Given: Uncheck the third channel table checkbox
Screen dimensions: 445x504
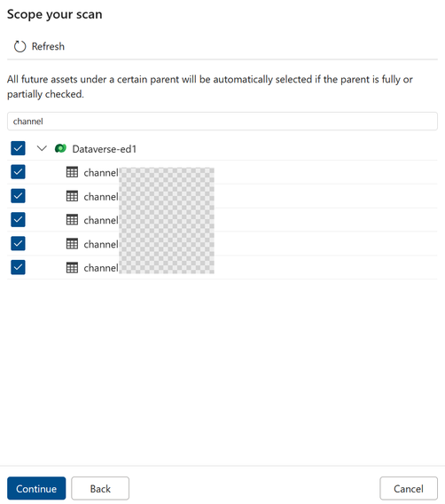Looking at the screenshot, I should [18, 219].
